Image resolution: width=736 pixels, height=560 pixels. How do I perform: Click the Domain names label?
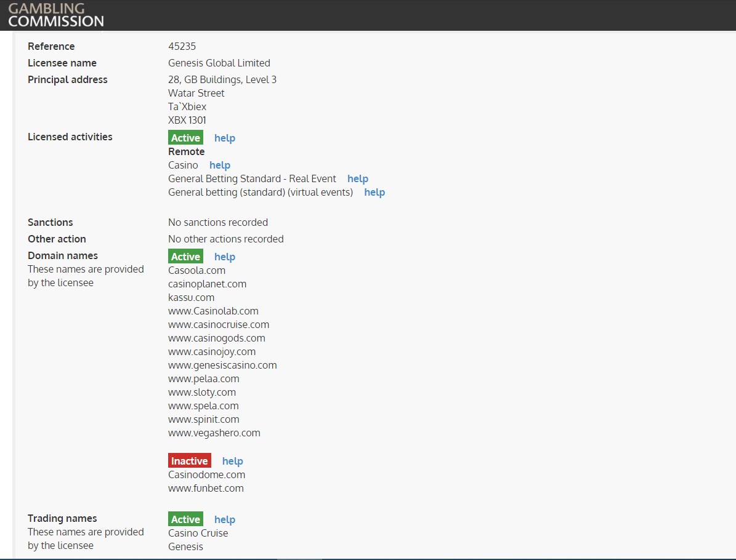coord(63,255)
